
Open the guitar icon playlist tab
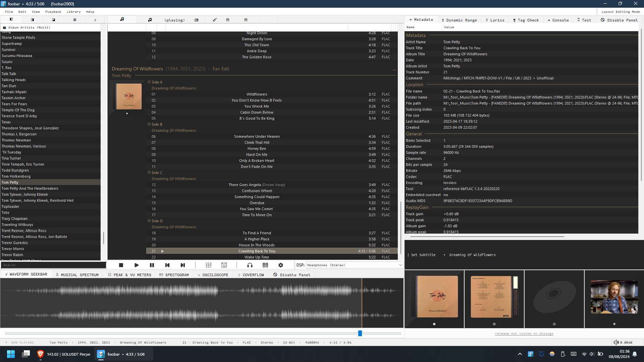click(215, 20)
